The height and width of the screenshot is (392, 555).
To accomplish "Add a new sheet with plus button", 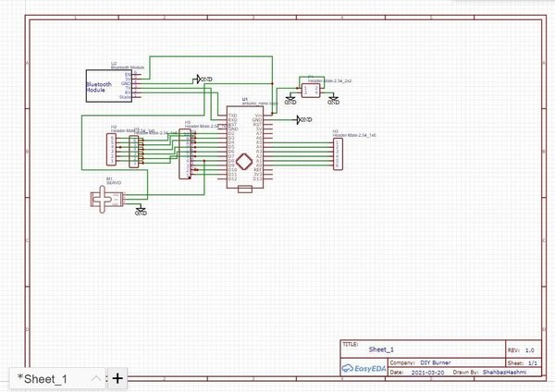I will 117,378.
